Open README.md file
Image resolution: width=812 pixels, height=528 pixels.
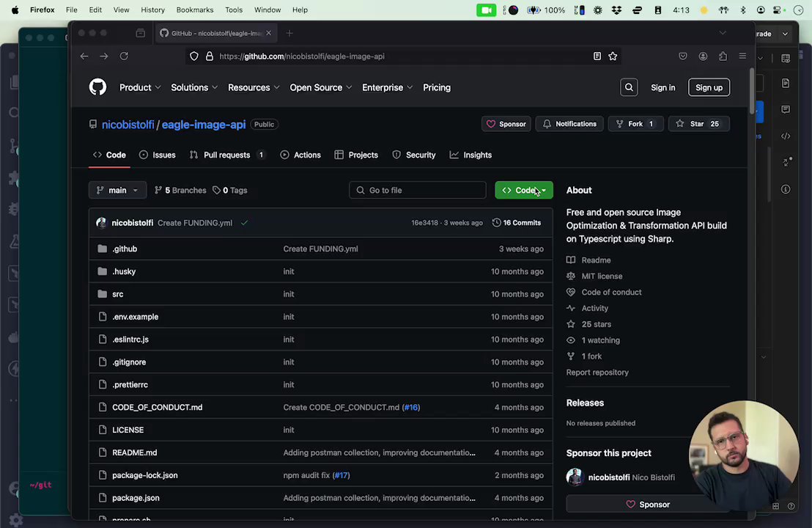(135, 452)
